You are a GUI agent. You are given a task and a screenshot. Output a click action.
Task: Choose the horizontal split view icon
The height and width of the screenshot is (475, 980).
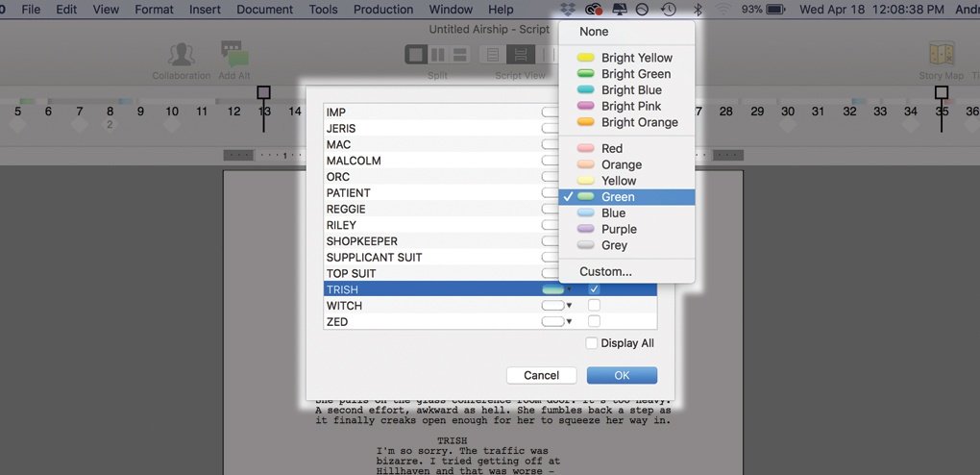point(459,55)
